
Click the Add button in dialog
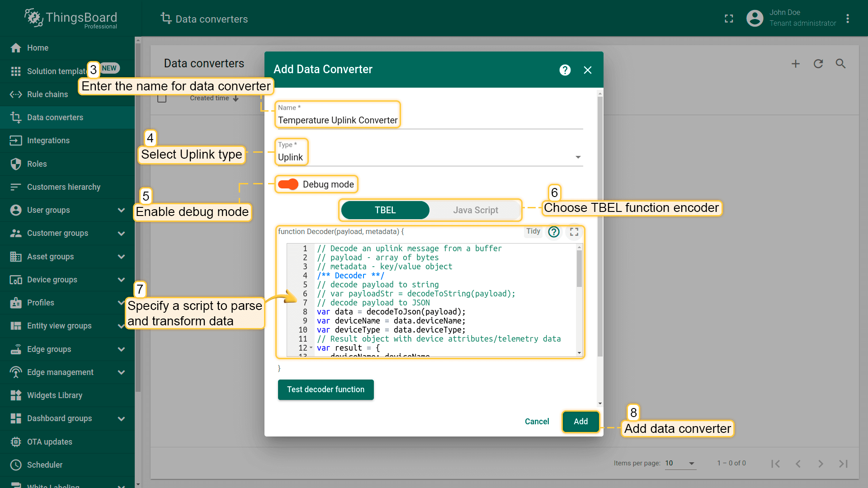(580, 422)
